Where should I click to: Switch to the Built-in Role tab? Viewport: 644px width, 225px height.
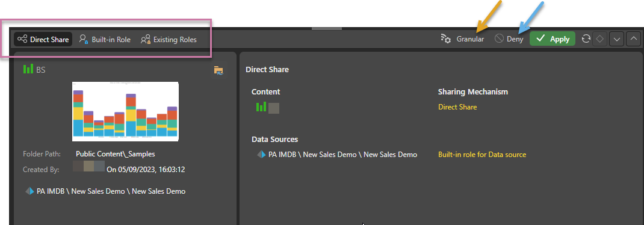click(x=105, y=40)
